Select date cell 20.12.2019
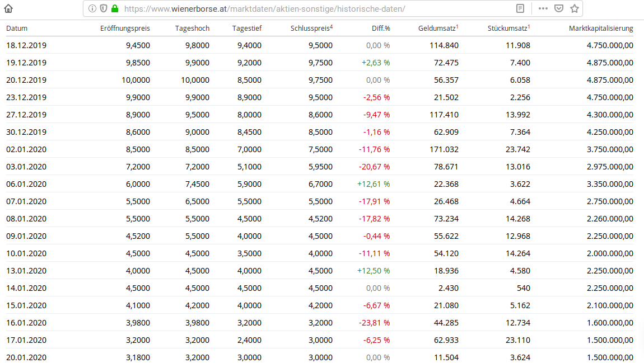Viewport: 644px width, 363px height. 26,80
